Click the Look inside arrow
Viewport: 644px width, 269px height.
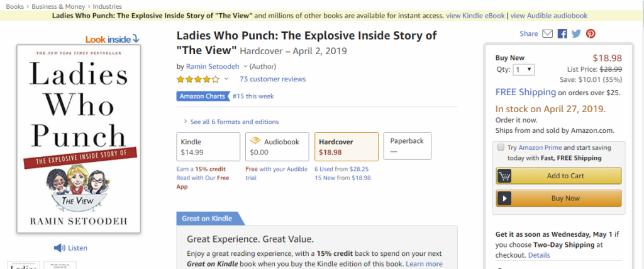136,39
